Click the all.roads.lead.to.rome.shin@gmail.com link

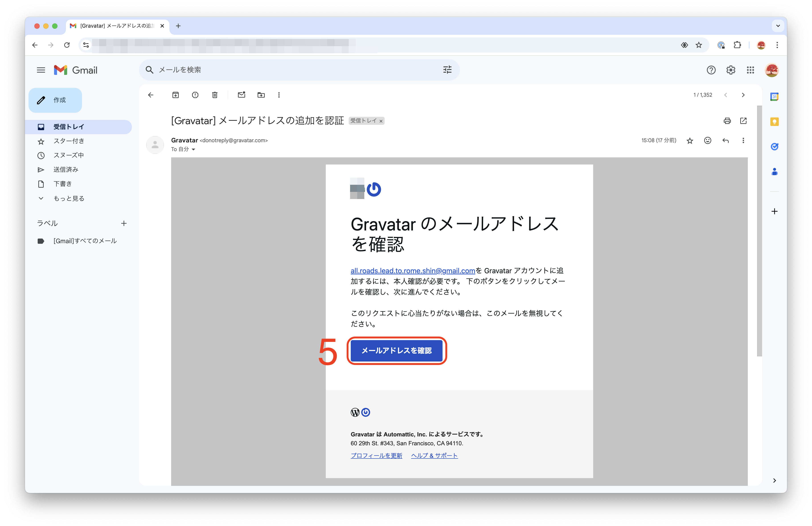(412, 271)
